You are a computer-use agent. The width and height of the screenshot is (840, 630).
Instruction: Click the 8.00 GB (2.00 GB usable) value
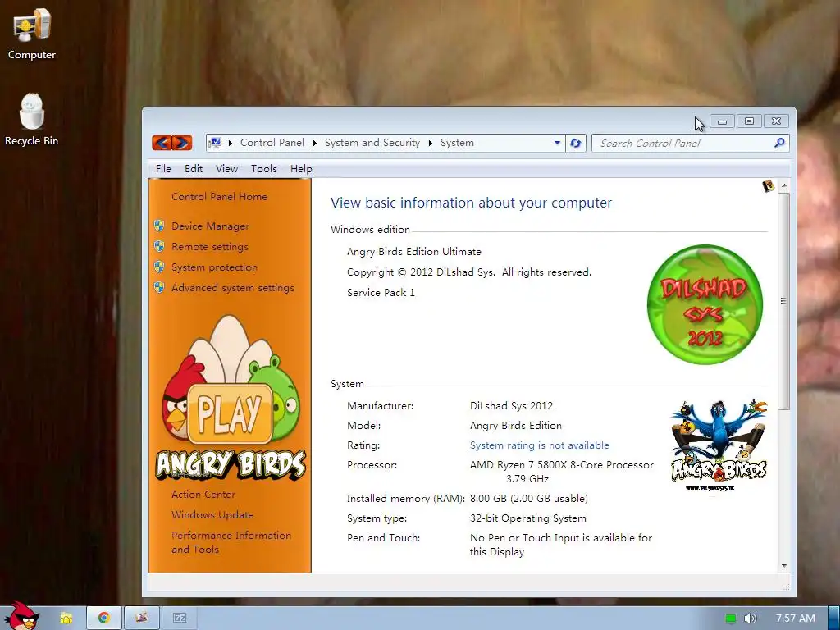(x=529, y=498)
